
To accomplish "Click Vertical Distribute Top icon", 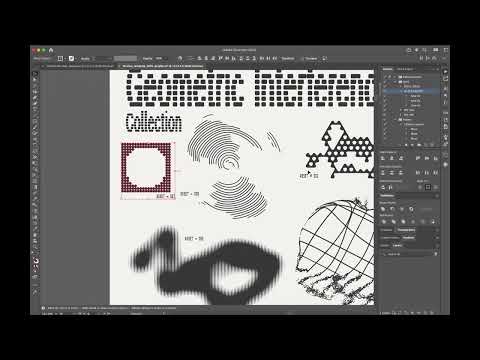I will [x=383, y=173].
